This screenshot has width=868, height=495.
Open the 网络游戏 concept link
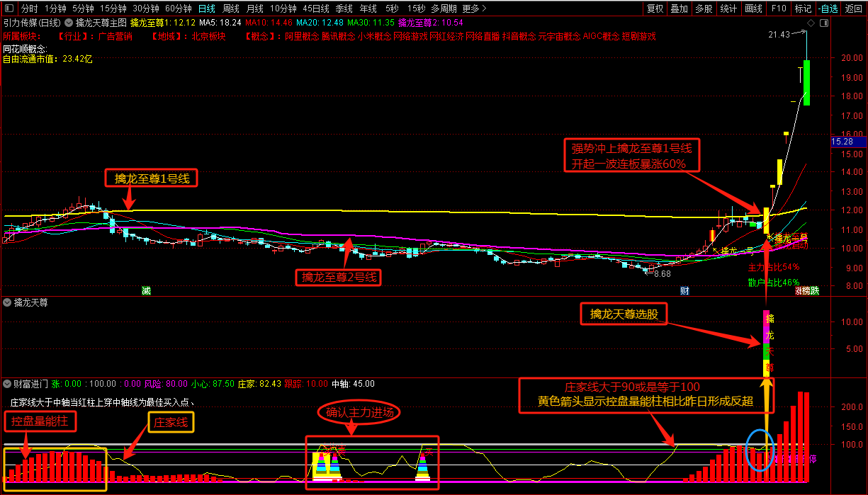point(410,36)
